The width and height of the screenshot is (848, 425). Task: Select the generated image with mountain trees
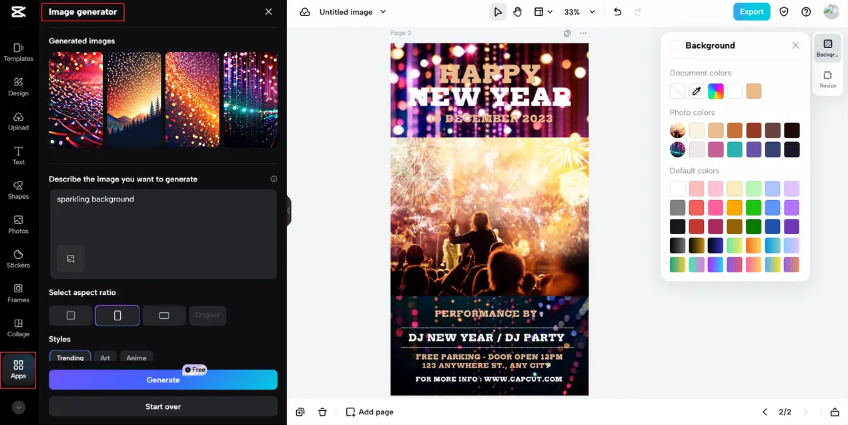pyautogui.click(x=134, y=99)
